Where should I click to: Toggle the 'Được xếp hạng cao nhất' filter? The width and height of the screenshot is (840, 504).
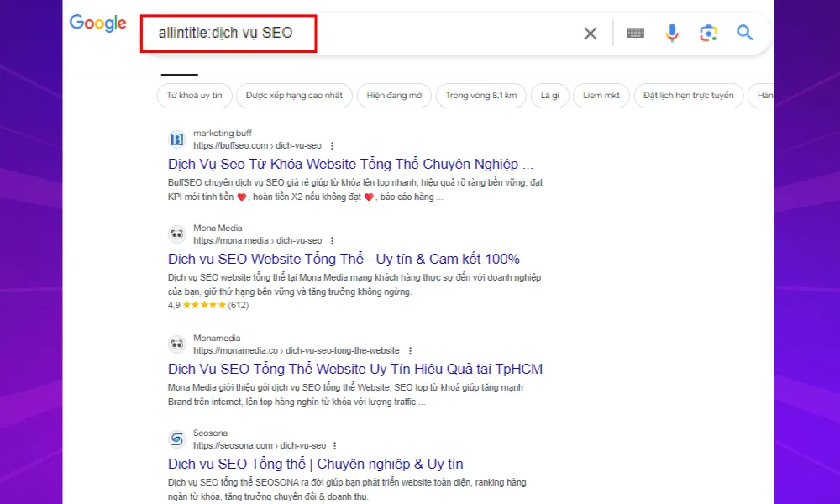(x=294, y=96)
